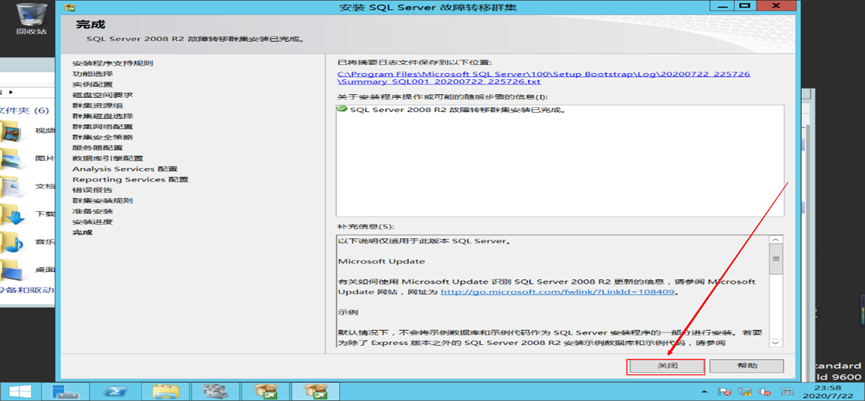This screenshot has width=865, height=401.
Task: Click inside the setup operation information box
Action: [560, 160]
